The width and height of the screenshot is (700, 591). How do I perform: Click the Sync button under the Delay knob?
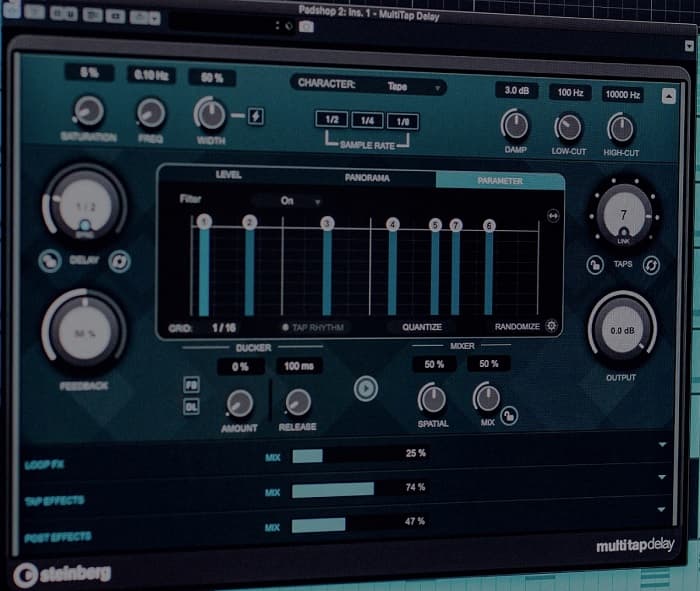(85, 225)
